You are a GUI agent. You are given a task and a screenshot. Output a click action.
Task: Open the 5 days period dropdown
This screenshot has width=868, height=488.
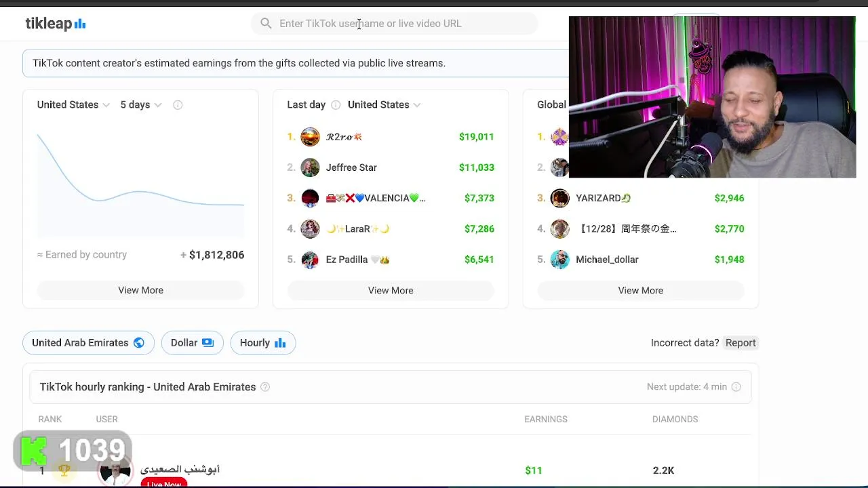[141, 104]
